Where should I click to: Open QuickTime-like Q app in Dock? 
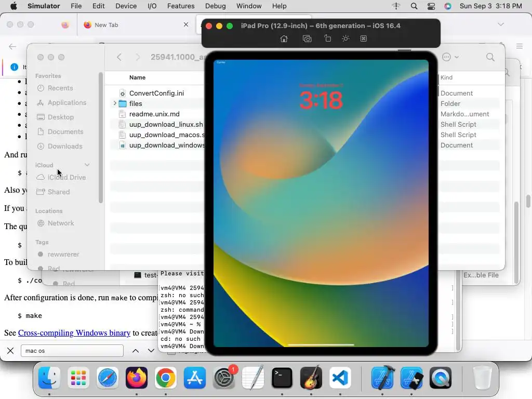pos(441,378)
